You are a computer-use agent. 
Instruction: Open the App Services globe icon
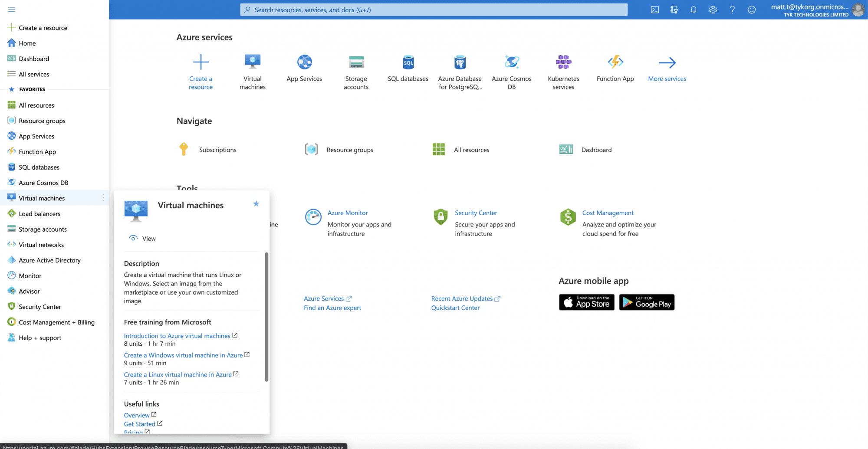[304, 62]
